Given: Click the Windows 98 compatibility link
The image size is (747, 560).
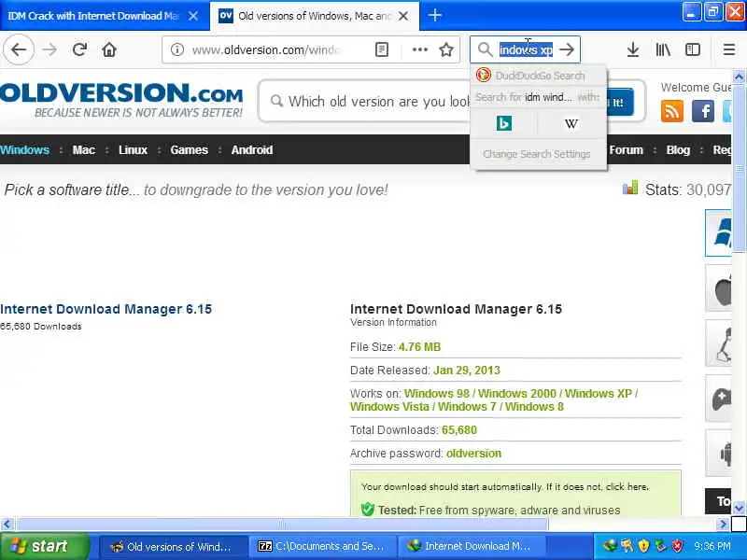Looking at the screenshot, I should coord(437,394).
